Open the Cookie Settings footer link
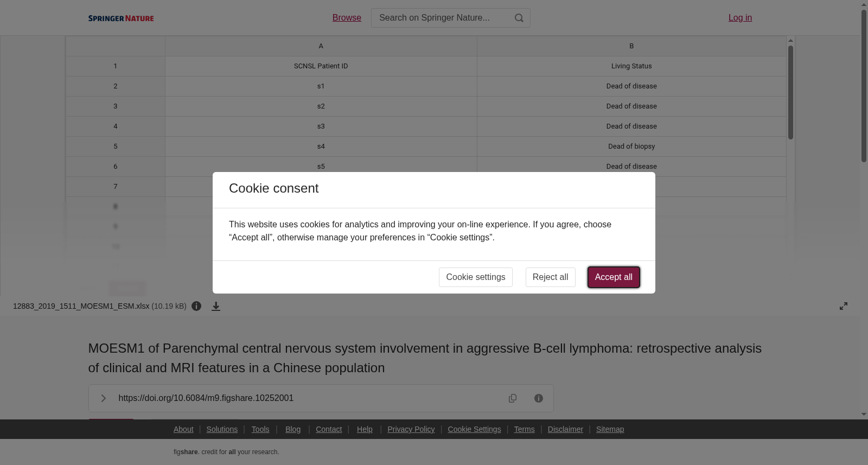 pos(474,429)
